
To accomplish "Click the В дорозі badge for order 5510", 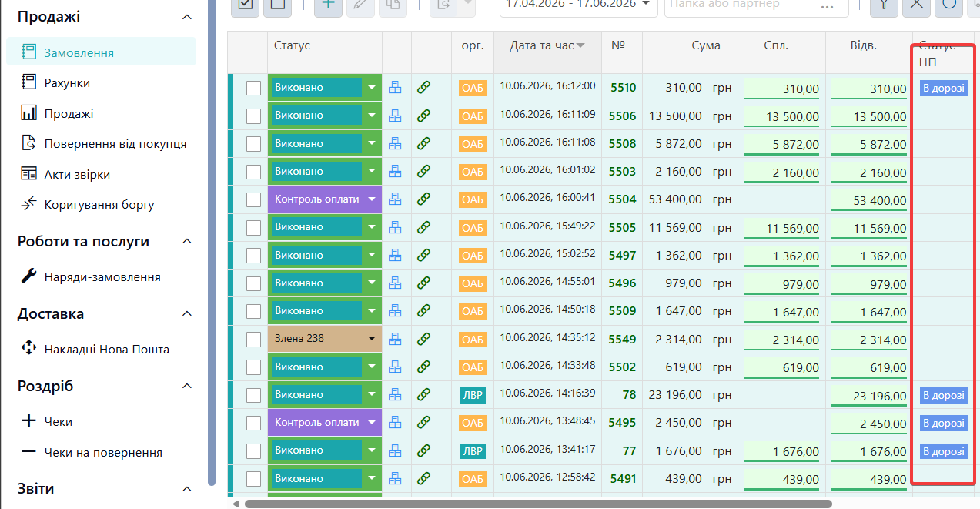I will [943, 88].
